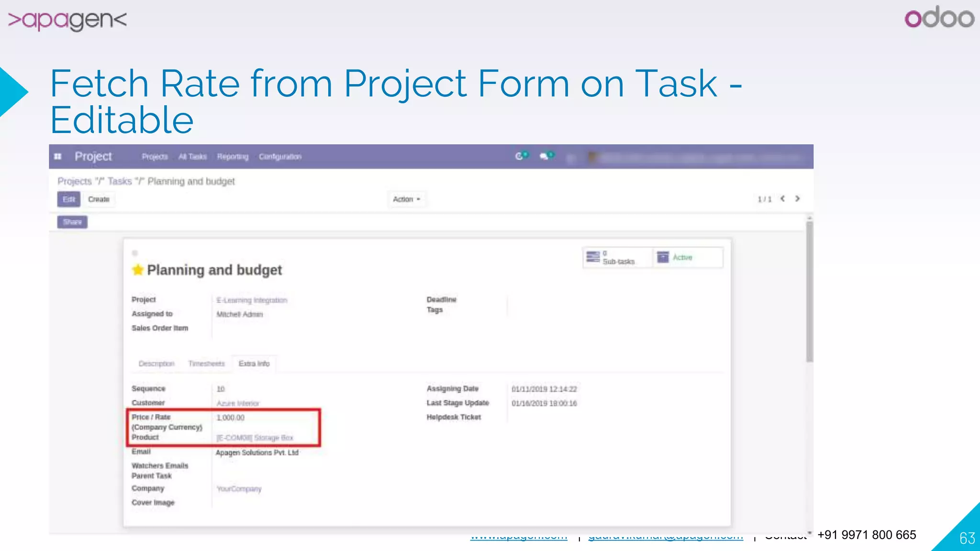The height and width of the screenshot is (551, 980).
Task: Click the Mitchell Admin assignee text
Action: tap(240, 315)
